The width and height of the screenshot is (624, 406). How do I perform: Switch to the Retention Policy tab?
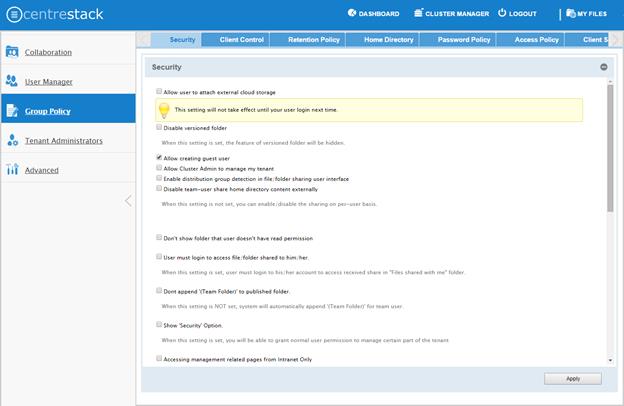point(308,39)
